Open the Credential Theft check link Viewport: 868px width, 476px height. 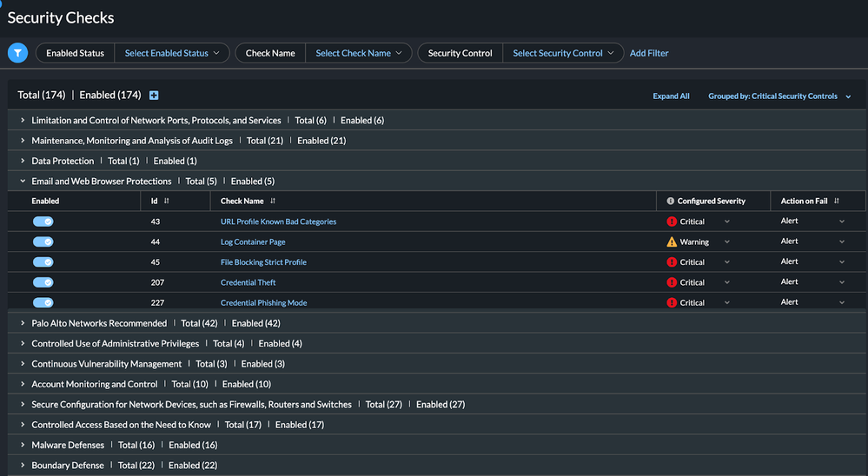(x=248, y=282)
